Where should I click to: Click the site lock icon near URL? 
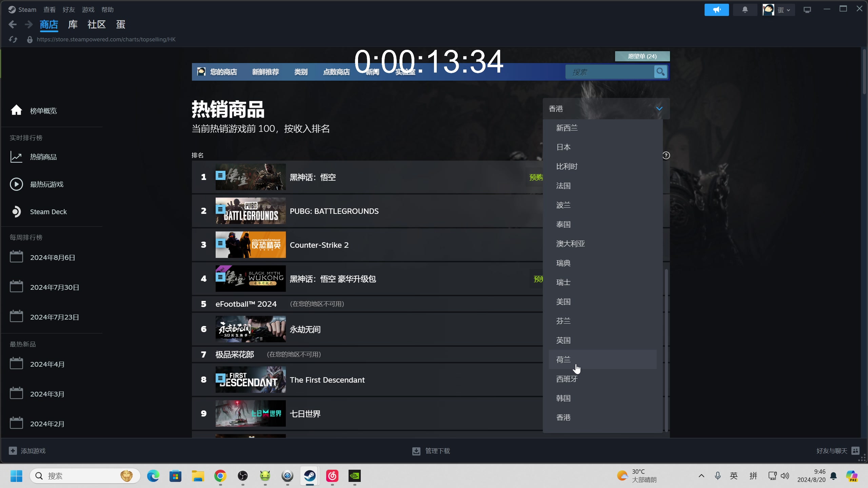[30, 40]
